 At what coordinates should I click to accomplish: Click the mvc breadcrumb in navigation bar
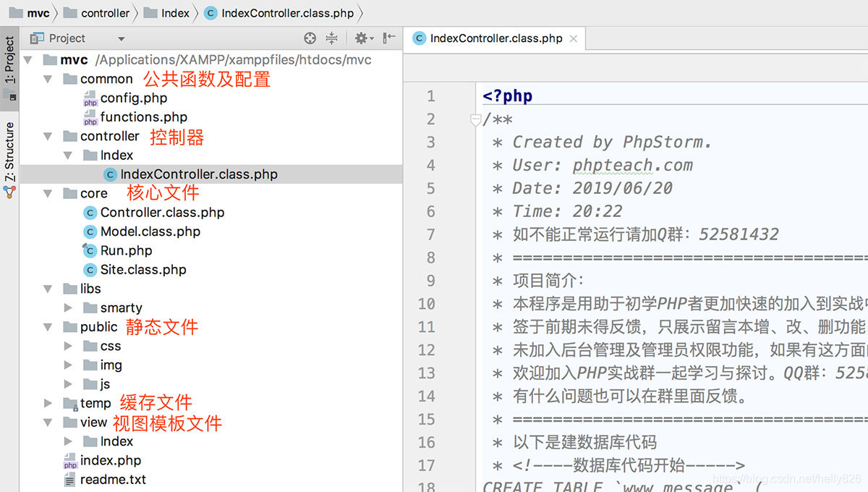(x=27, y=13)
